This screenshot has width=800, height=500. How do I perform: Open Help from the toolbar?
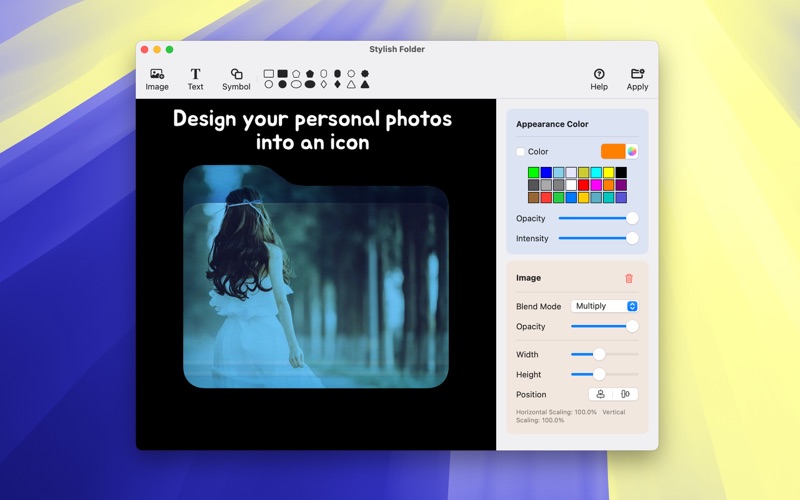[599, 79]
